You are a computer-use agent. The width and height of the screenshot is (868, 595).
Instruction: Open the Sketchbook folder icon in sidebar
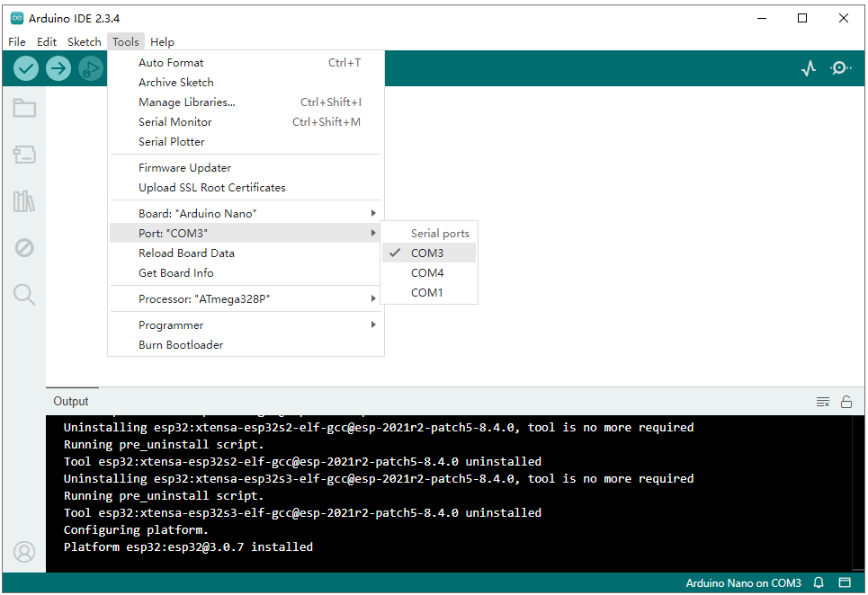point(24,108)
